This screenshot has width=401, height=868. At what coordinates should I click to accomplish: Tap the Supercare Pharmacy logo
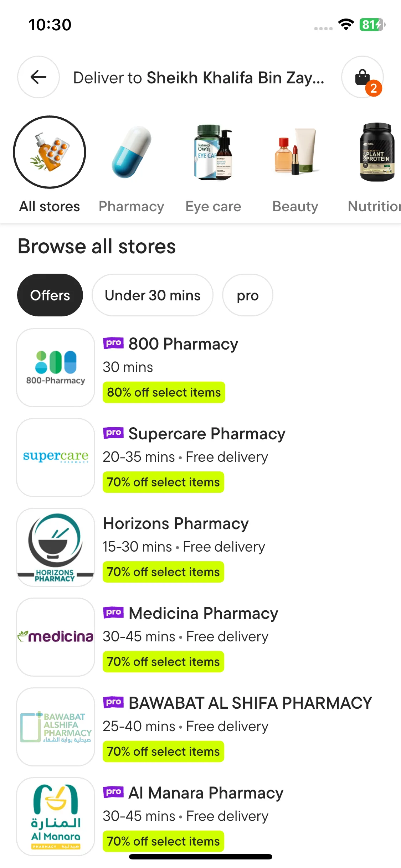[56, 458]
